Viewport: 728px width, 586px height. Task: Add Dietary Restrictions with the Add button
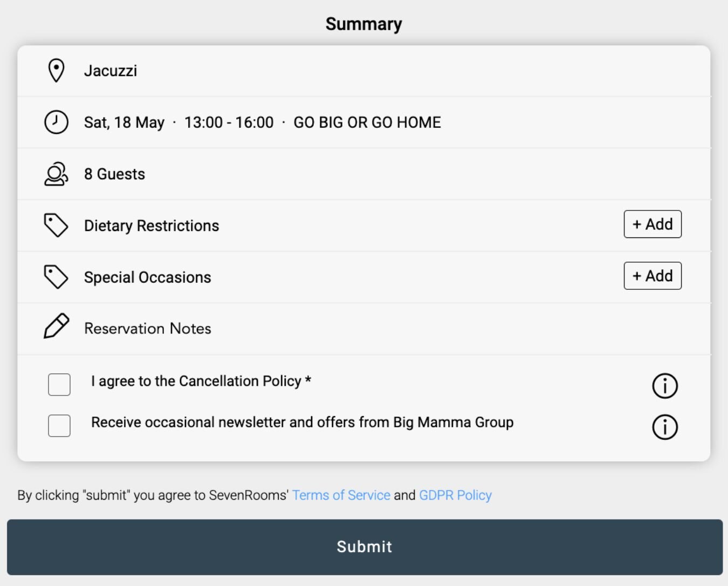(653, 224)
